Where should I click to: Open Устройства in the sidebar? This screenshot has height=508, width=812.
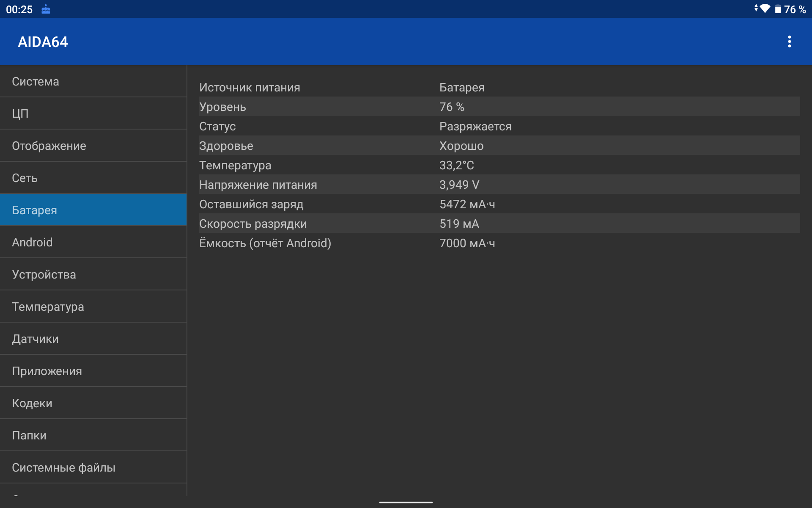pos(93,274)
